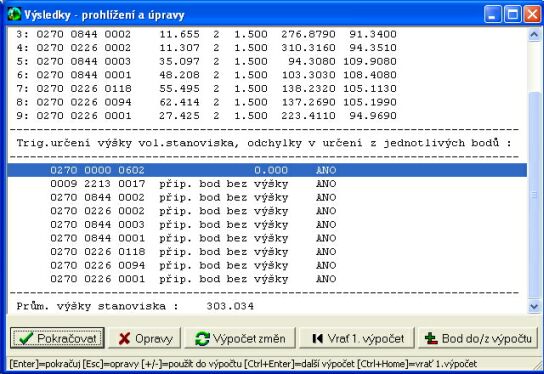544x374 pixels.
Task: Click the green refresh arrows icon
Action: 202,339
